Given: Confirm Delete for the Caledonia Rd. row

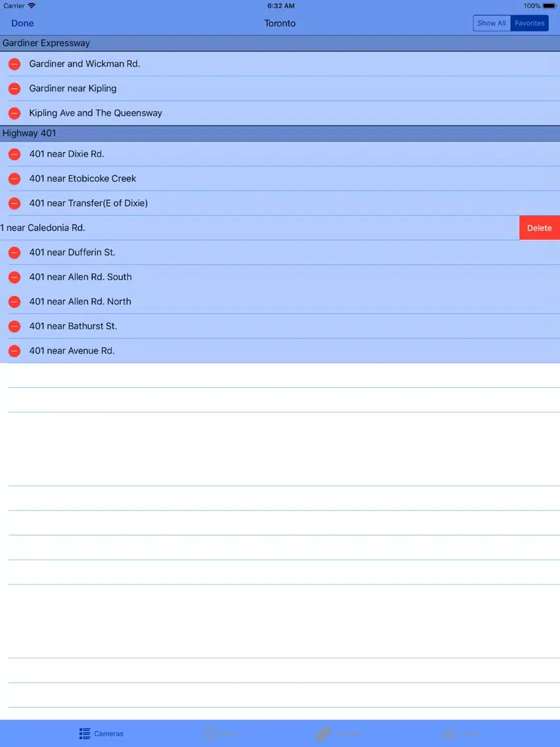Looking at the screenshot, I should [540, 228].
